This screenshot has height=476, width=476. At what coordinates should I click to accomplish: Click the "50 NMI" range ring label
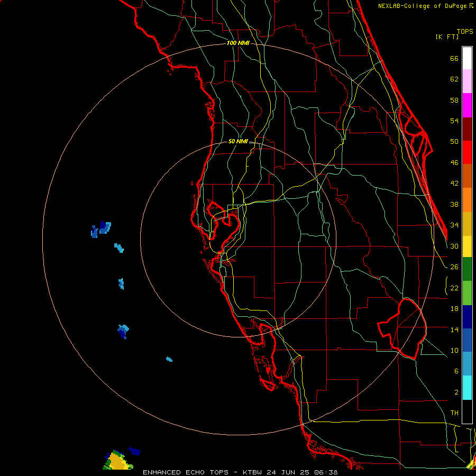click(238, 141)
